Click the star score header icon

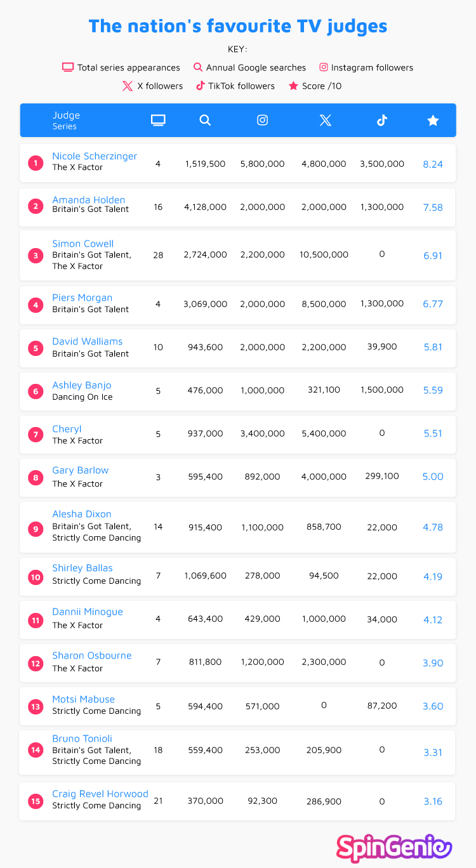[433, 121]
